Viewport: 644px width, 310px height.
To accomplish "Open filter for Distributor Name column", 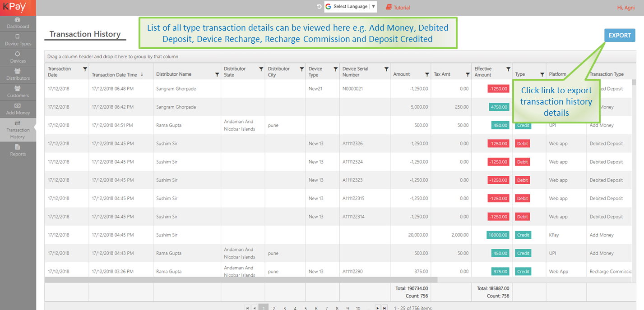I will (x=217, y=75).
